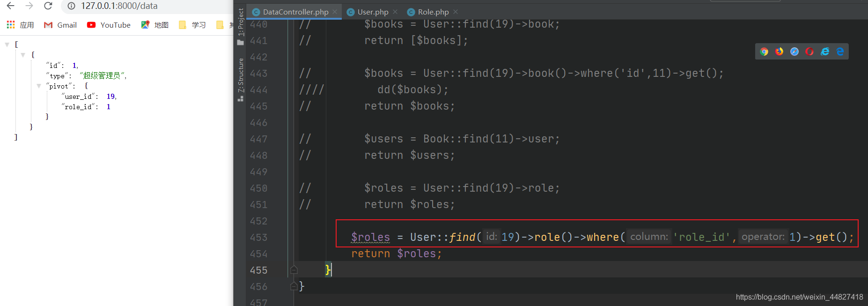This screenshot has height=306, width=868.
Task: Open the 地图 maps bookmark
Action: (155, 25)
